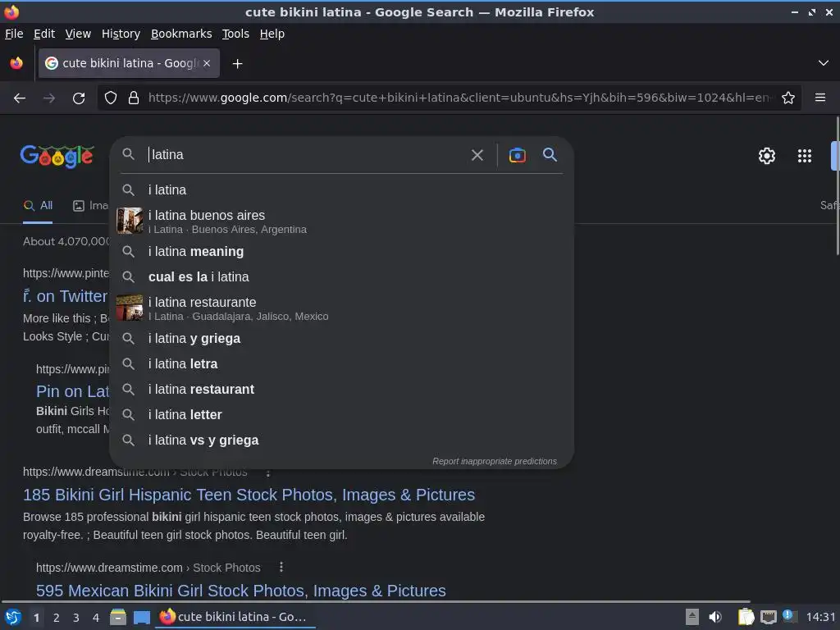The width and height of the screenshot is (840, 630).
Task: Open Google quick settings gear
Action: (767, 156)
